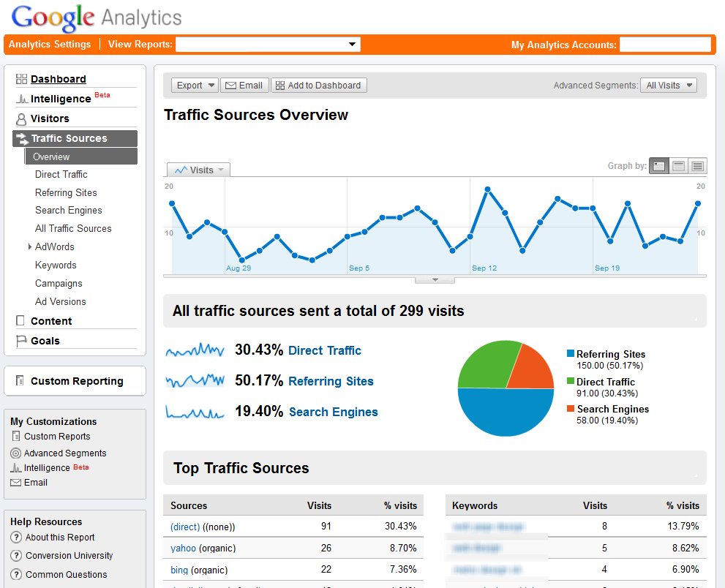Click the Search Engines sparkline graph
Screen dimensions: 725x588
[195, 412]
